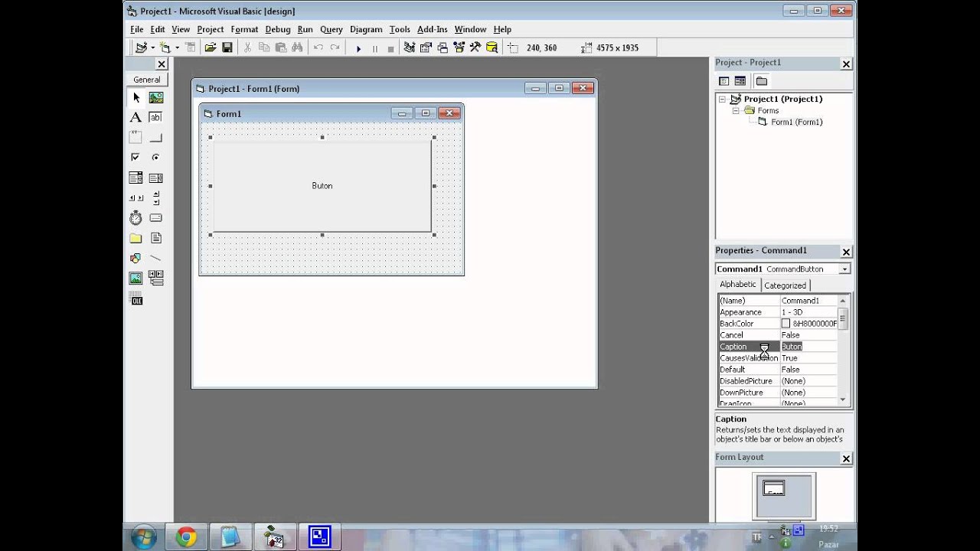
Task: Open the Project menu
Action: [x=210, y=29]
